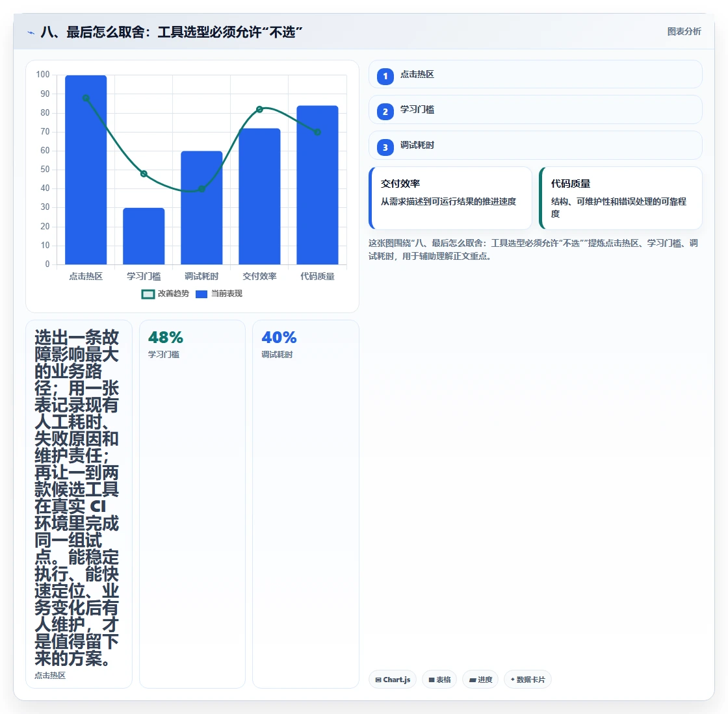Select the 点击热区 list item
Screen dimensions: 728x714
[536, 74]
